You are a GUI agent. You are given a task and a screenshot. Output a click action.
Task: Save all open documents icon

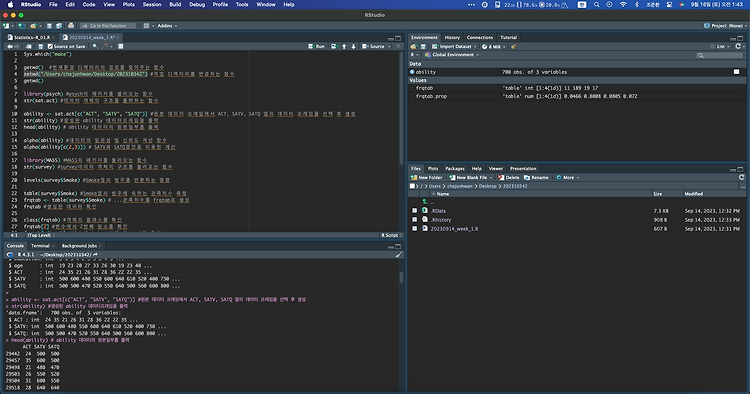(x=59, y=26)
